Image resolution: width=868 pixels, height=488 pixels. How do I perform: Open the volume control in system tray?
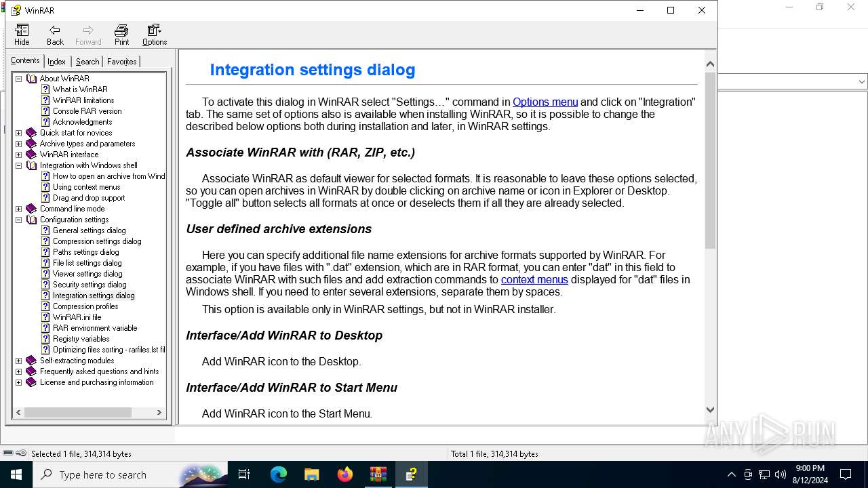pyautogui.click(x=780, y=474)
